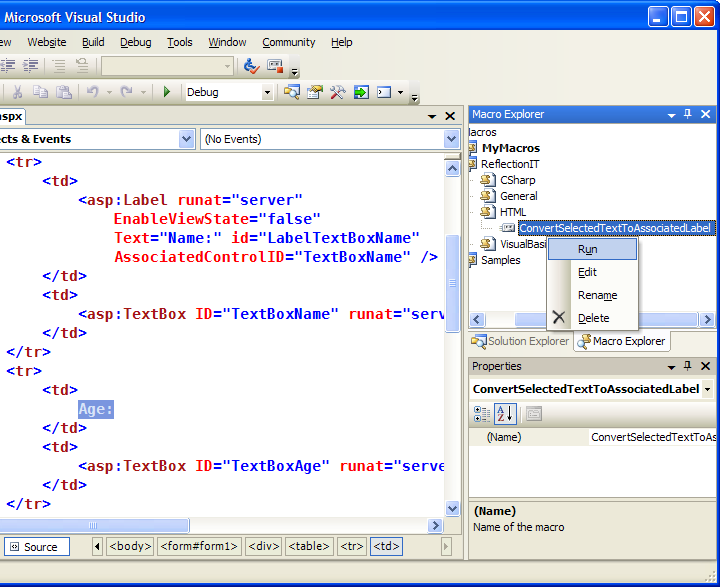Select <table> in tag navigator
The height and width of the screenshot is (587, 720).
[309, 546]
